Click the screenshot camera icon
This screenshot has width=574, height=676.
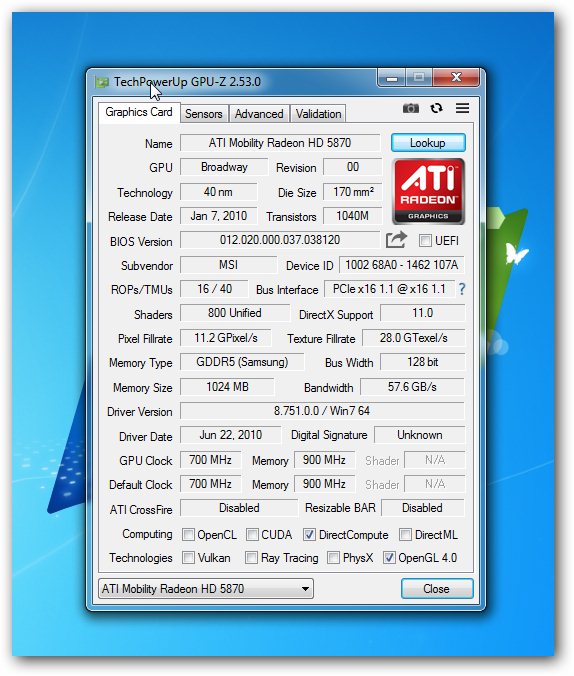(411, 108)
